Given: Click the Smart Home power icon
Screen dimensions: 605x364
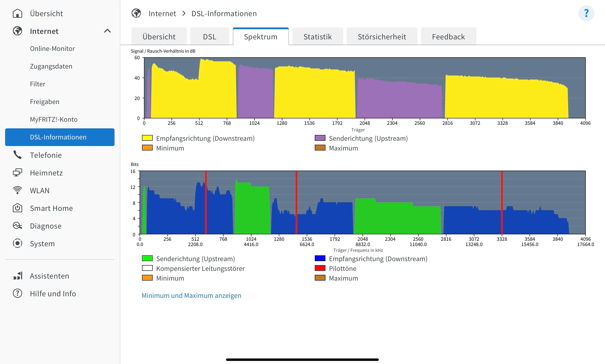Looking at the screenshot, I should click(x=18, y=208).
